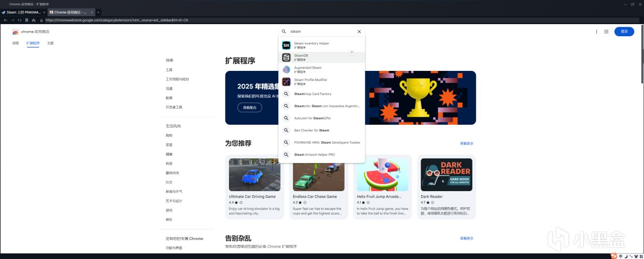Open Ultimate Car Driving Game thumbnail
This screenshot has height=259, width=644.
click(255, 175)
